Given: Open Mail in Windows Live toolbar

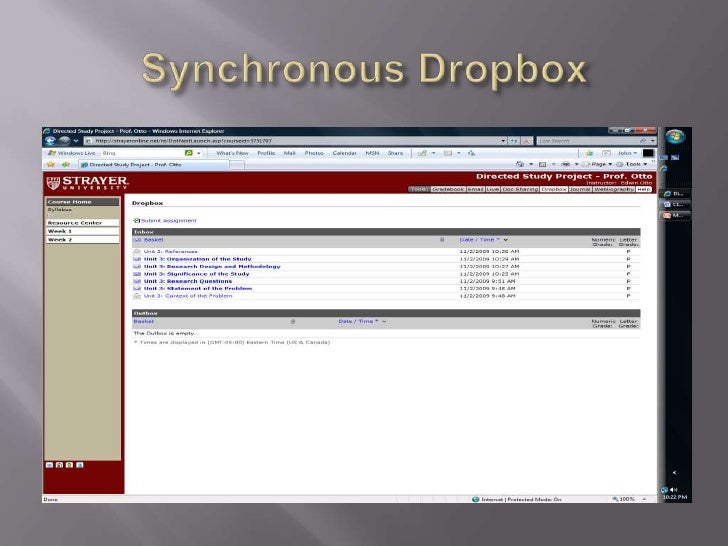Looking at the screenshot, I should [x=289, y=153].
